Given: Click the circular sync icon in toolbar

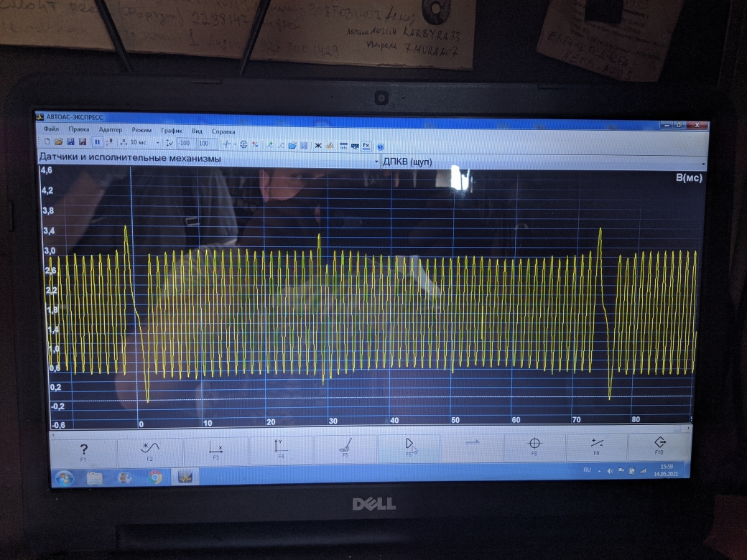Looking at the screenshot, I should point(243,144).
